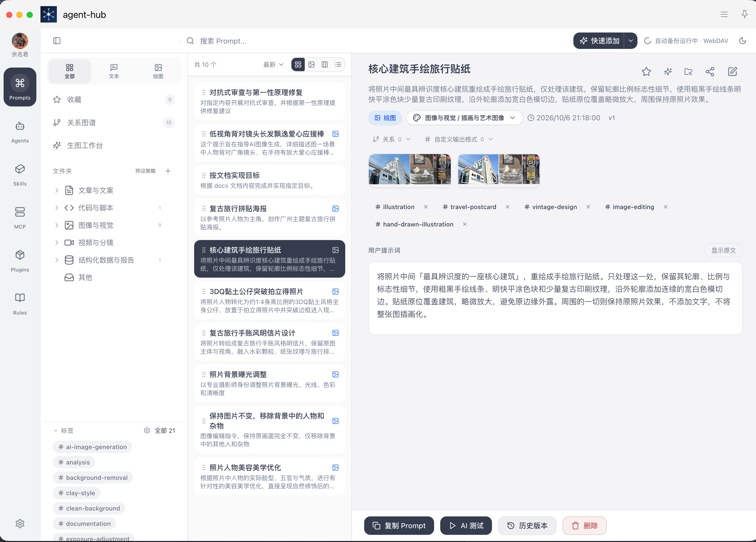Click the AI 测试 button
The width and height of the screenshot is (756, 542).
[x=466, y=525]
